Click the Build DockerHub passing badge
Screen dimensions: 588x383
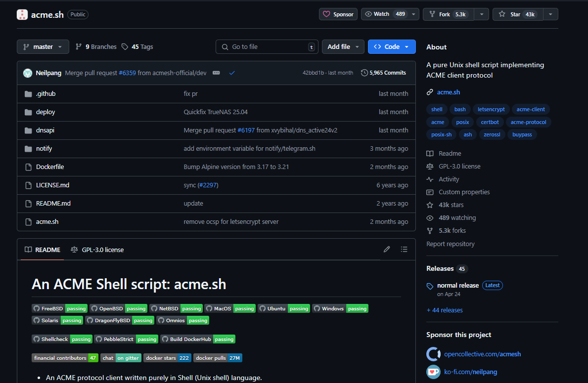point(198,339)
